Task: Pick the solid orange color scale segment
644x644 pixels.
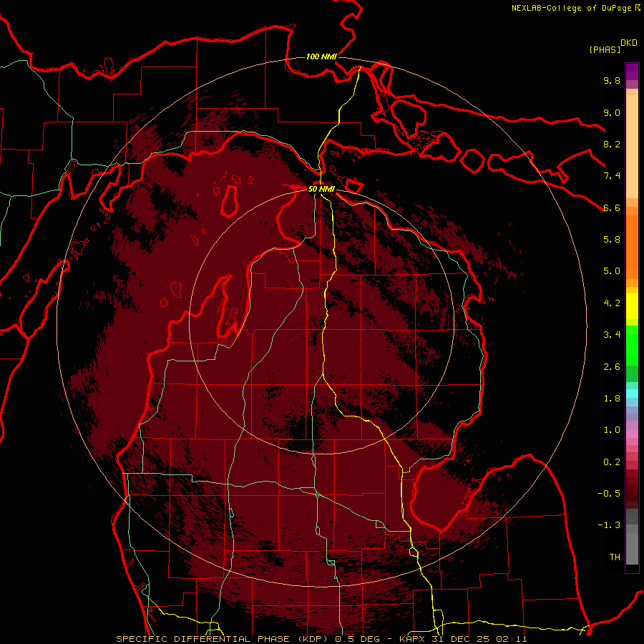Action: tap(632, 248)
